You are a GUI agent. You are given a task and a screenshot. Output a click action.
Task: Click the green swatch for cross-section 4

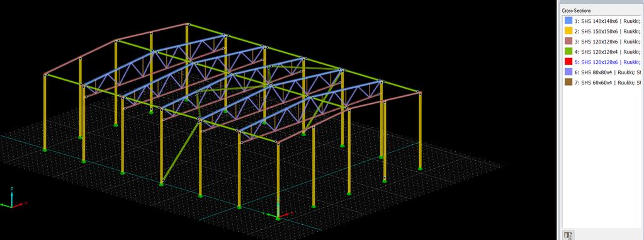click(x=568, y=52)
